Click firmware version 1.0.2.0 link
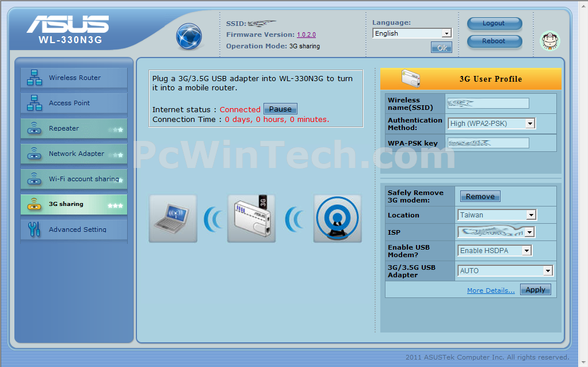The height and width of the screenshot is (367, 588). click(x=307, y=35)
